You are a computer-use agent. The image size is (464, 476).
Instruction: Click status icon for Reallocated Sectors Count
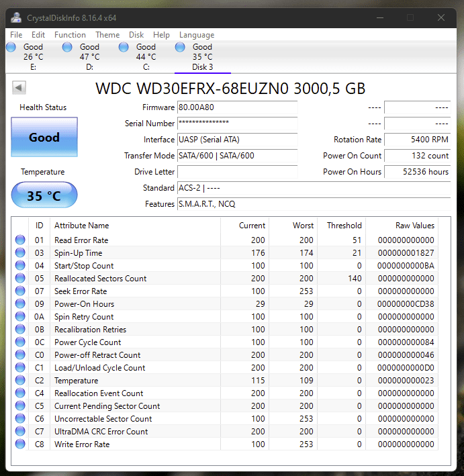(x=20, y=278)
